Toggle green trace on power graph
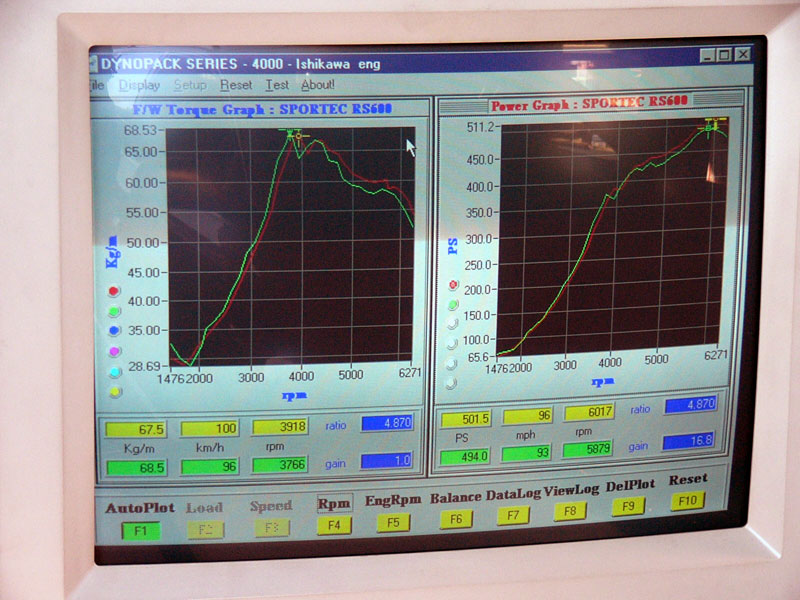This screenshot has width=800, height=600. (453, 305)
